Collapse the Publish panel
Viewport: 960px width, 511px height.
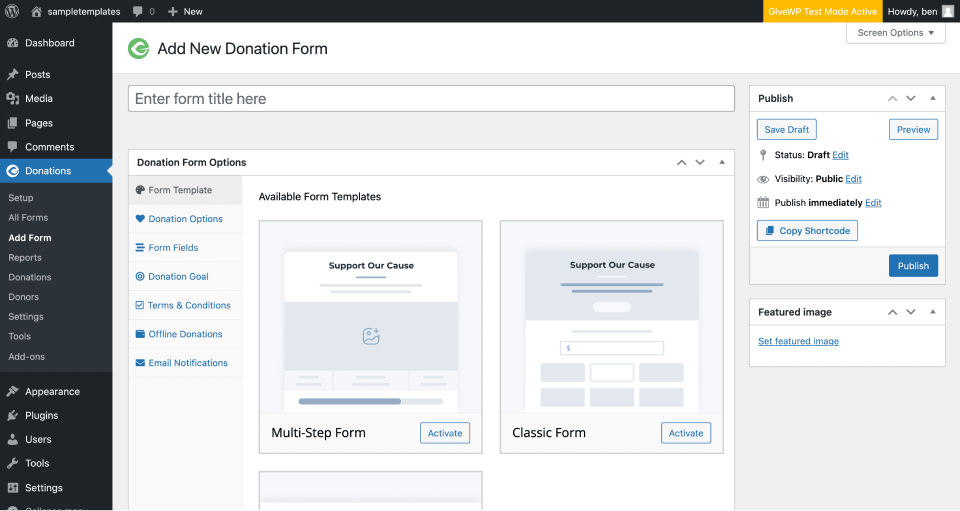tap(932, 99)
